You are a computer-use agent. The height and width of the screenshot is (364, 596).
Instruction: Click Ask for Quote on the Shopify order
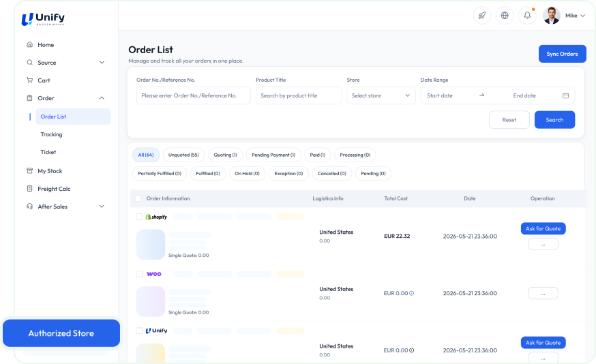[x=543, y=229]
